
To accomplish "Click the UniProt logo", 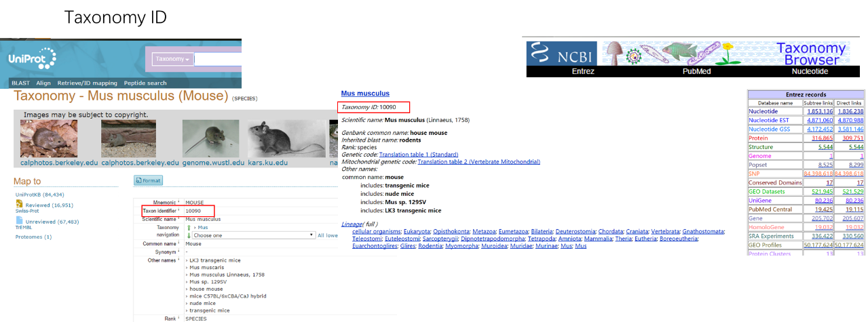I will pos(33,59).
